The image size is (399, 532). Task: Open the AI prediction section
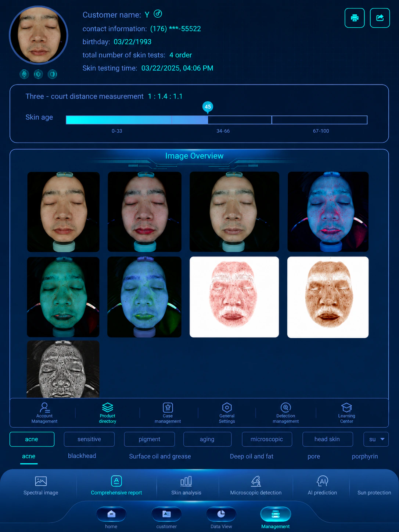coord(322,485)
